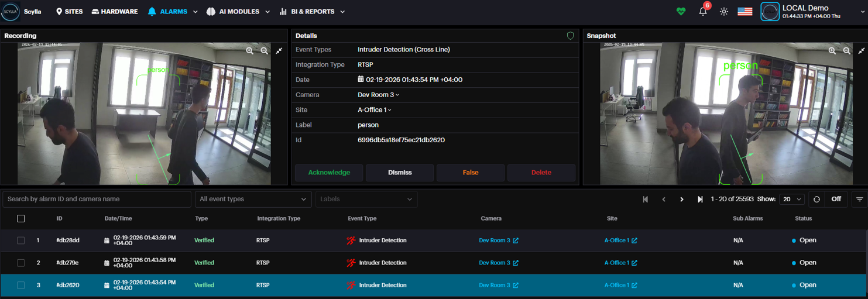Click the refresh alarms list icon

(816, 199)
